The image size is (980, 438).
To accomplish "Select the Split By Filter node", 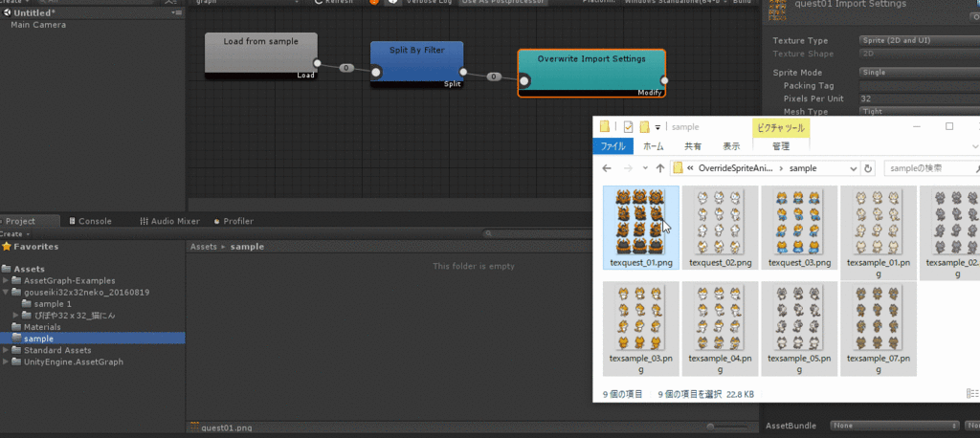I will tap(417, 64).
